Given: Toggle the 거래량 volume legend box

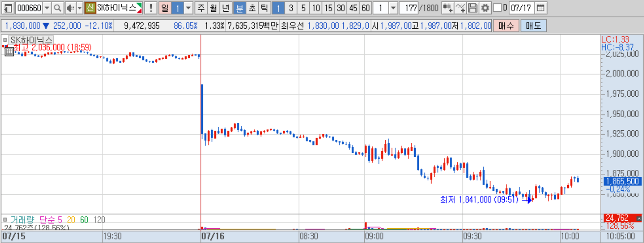Looking at the screenshot, I should (x=5, y=220).
